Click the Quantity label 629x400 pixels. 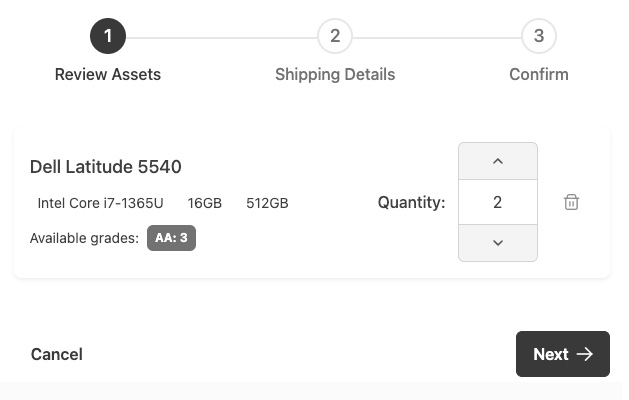[x=411, y=202]
